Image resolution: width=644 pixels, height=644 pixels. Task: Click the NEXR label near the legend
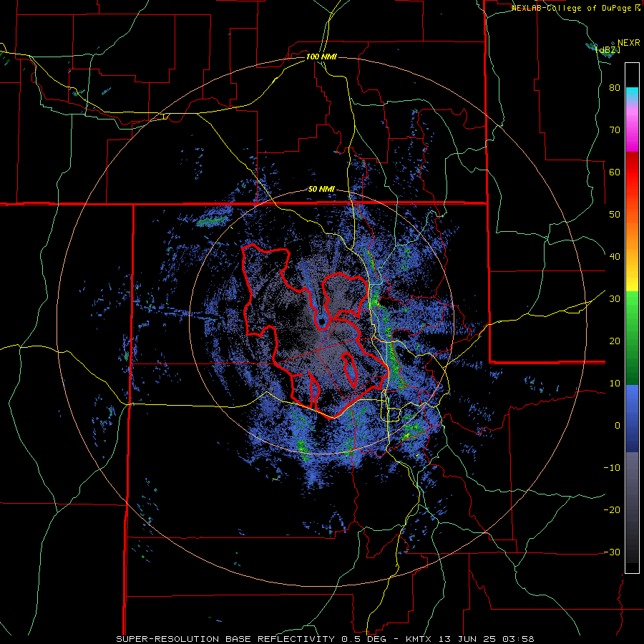(628, 43)
